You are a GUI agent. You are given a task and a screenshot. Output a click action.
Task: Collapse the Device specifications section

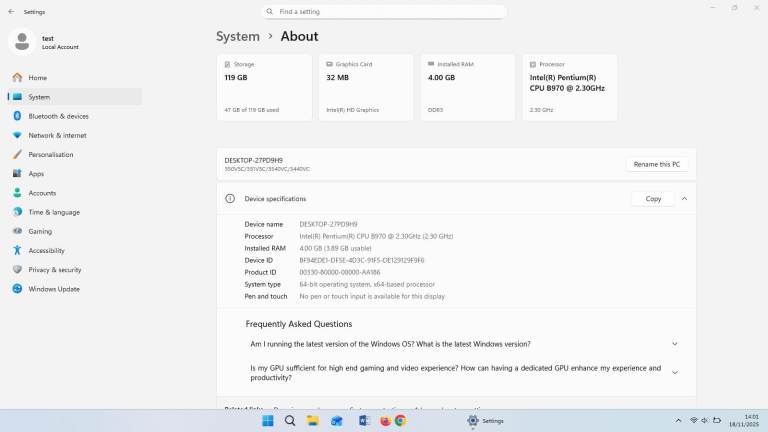[x=684, y=198]
